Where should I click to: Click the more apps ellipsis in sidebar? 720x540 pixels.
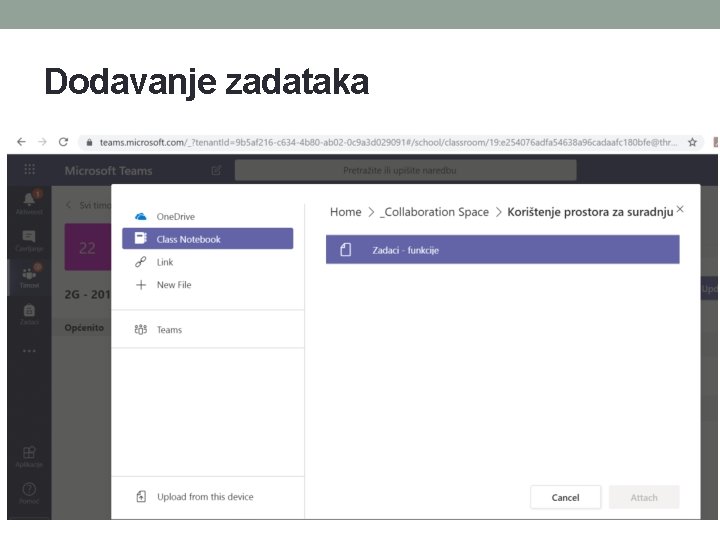tap(29, 351)
